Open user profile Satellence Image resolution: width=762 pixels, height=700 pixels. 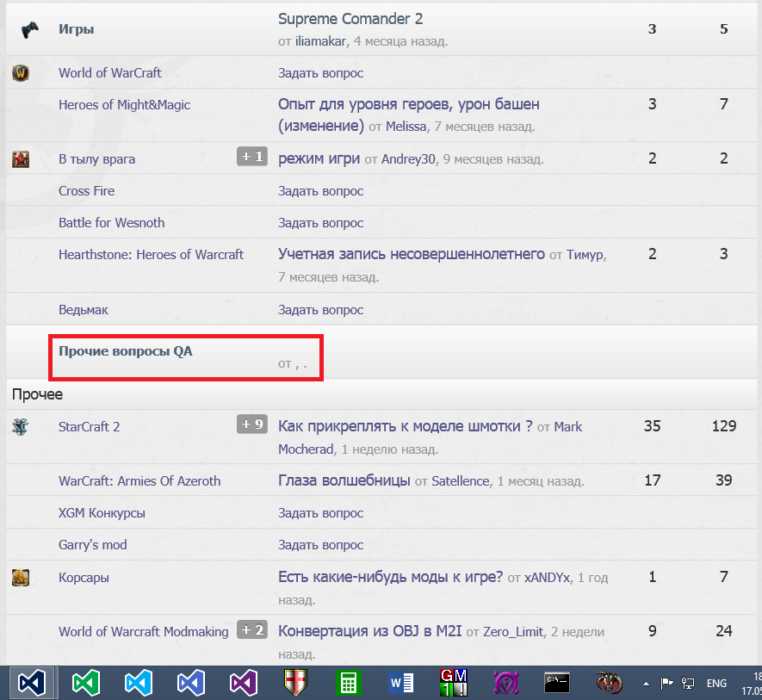(460, 481)
